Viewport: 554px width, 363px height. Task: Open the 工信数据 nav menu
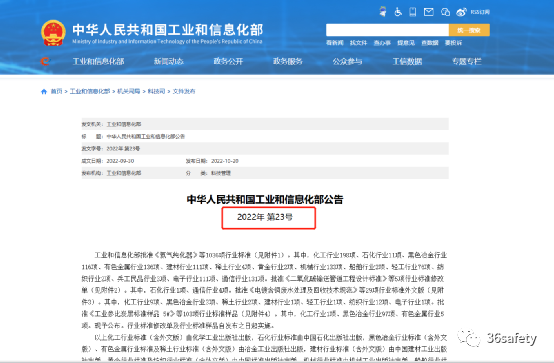407,62
